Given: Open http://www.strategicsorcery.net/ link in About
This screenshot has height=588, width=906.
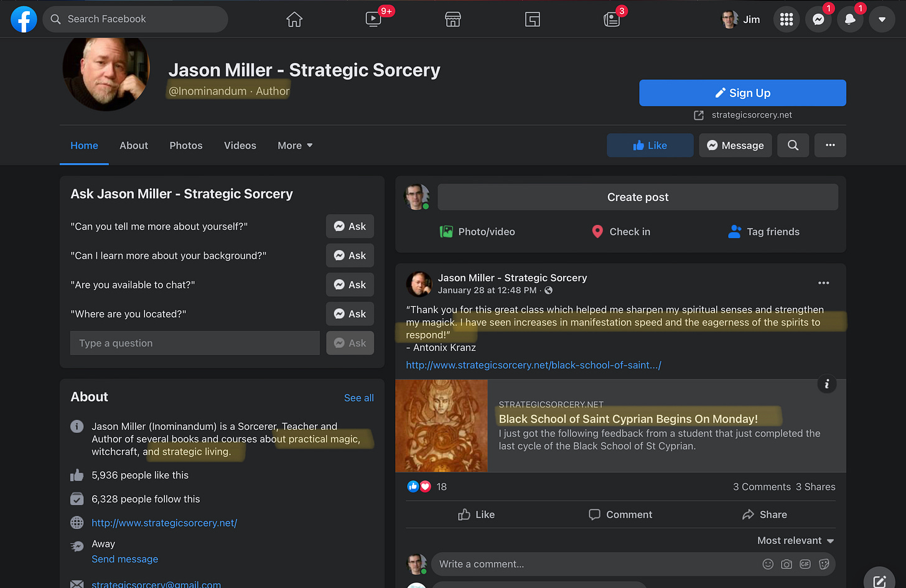Looking at the screenshot, I should tap(164, 523).
